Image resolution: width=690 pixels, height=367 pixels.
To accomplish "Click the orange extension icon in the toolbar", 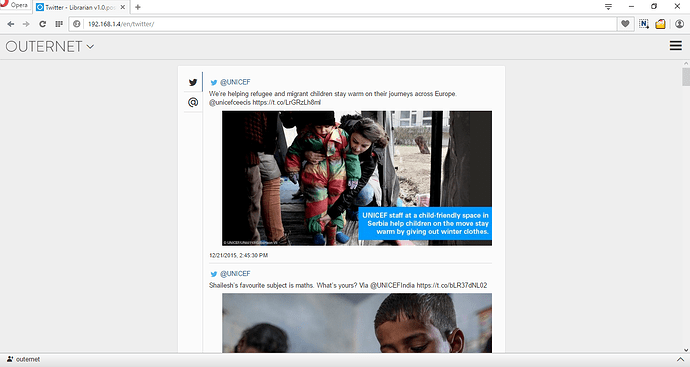I will pos(660,24).
